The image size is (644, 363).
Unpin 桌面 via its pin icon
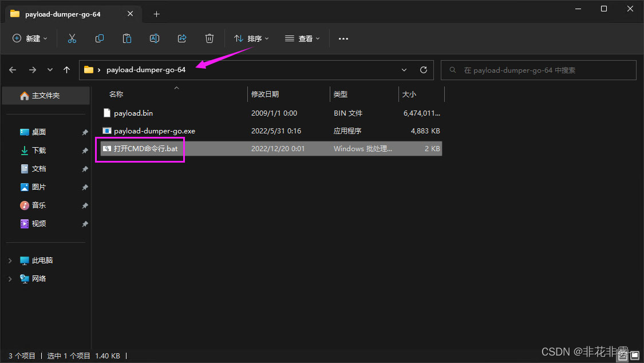coord(85,132)
